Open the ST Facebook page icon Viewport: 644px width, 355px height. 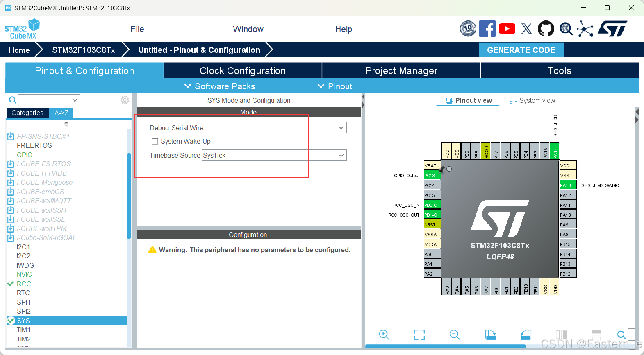[487, 29]
